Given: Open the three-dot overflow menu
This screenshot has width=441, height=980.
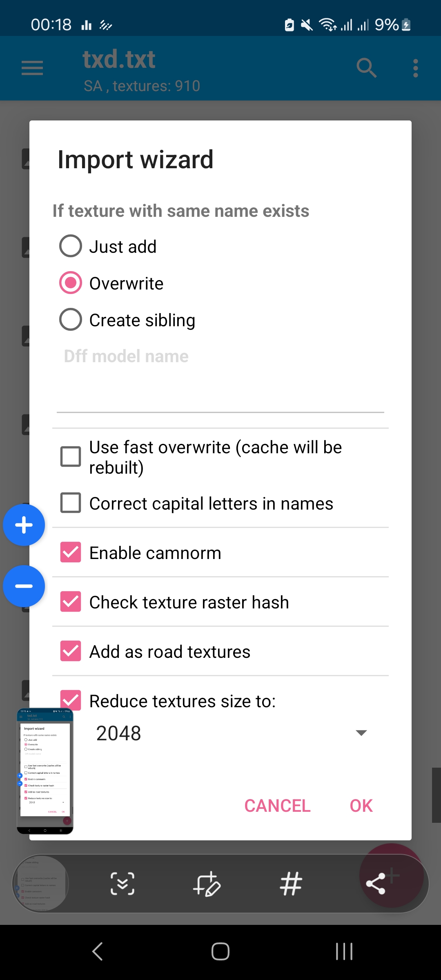Looking at the screenshot, I should 416,68.
